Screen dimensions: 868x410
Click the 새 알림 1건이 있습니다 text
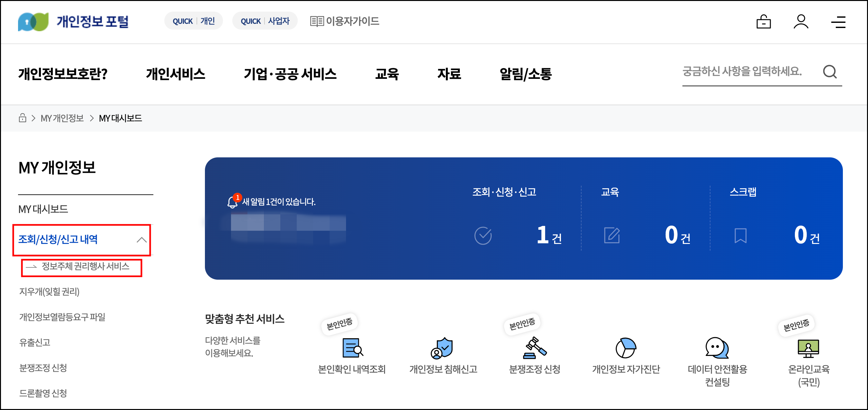click(279, 202)
